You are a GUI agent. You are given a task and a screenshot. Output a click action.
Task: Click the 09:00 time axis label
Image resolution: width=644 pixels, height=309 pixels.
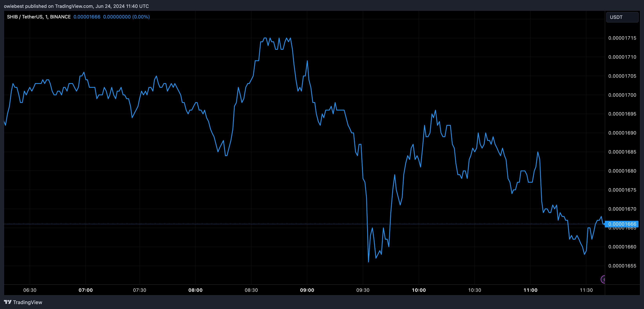point(307,290)
